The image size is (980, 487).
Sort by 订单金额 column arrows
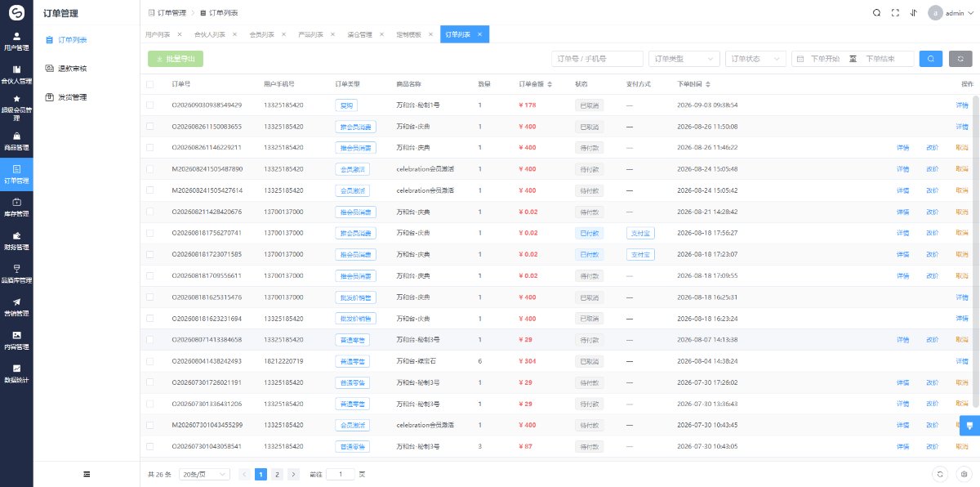[550, 84]
